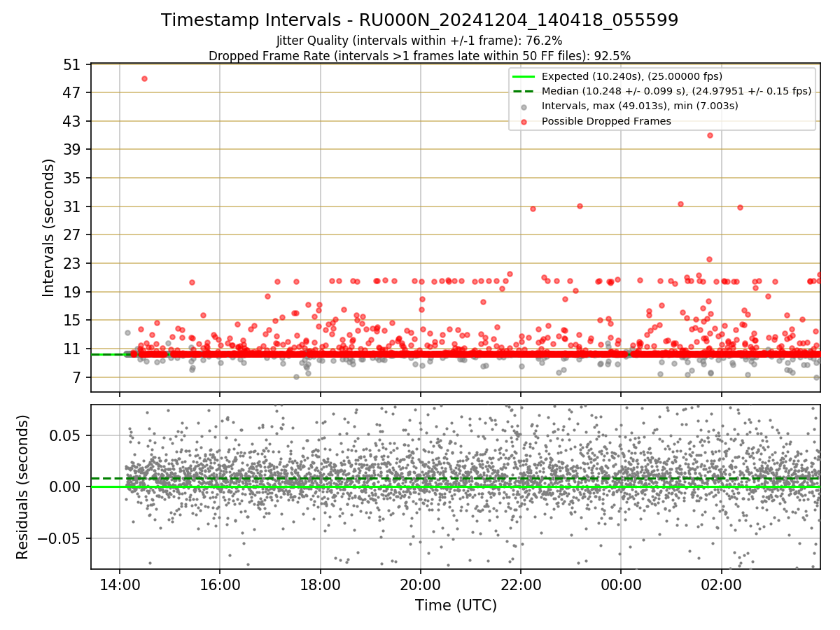Click the red point near 23.5 seconds
Screen dimensions: 840x630
coord(709,259)
